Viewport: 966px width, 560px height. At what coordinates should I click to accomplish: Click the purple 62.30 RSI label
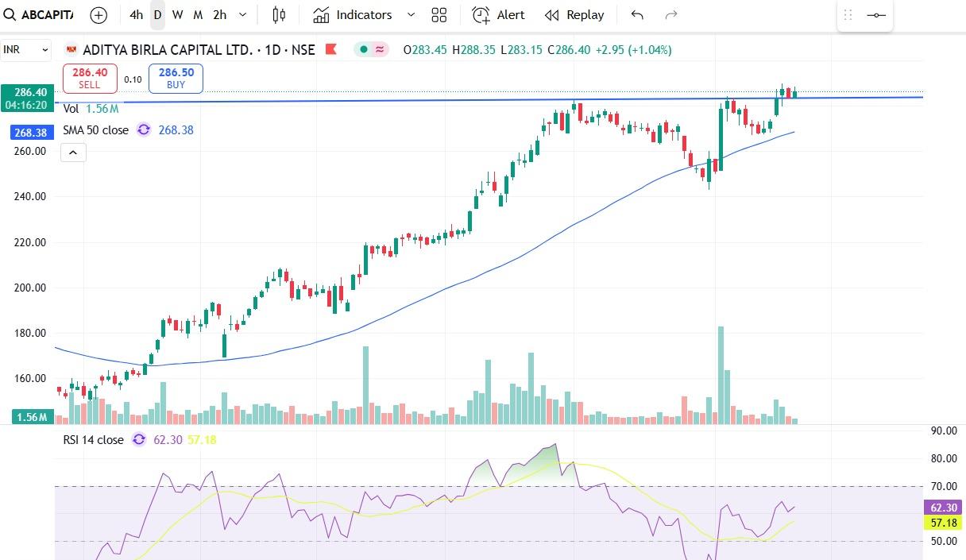pos(945,508)
